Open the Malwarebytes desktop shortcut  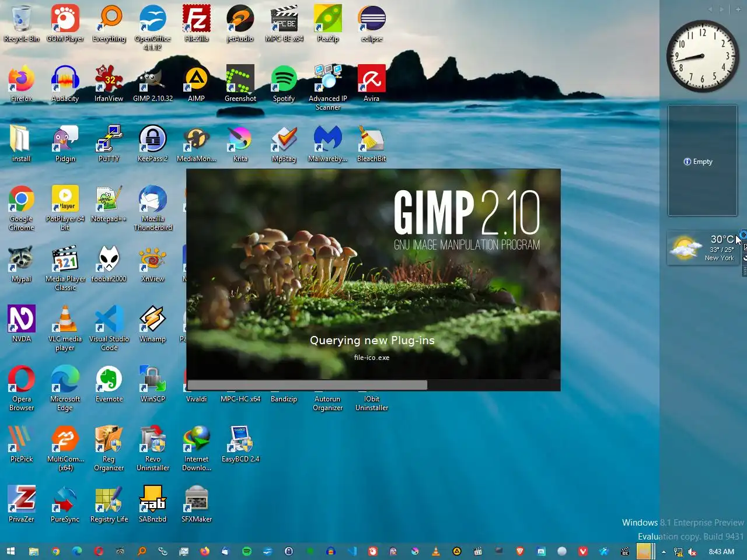(328, 144)
